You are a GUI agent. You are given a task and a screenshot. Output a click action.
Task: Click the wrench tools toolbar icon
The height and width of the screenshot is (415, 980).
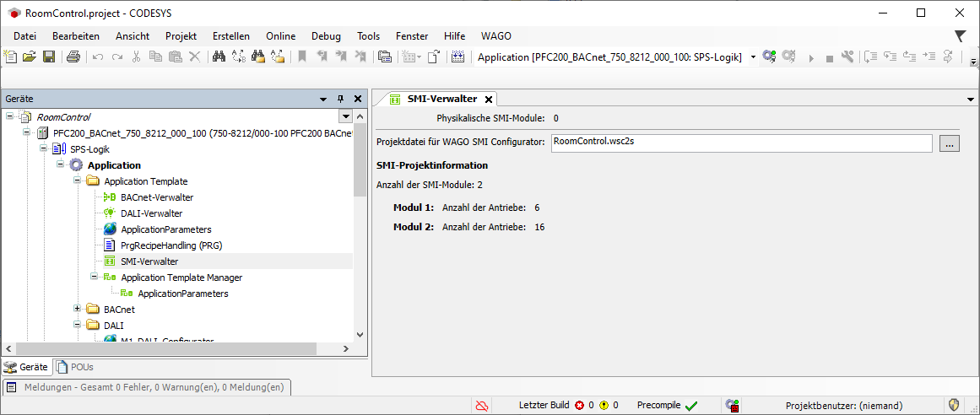(x=847, y=57)
